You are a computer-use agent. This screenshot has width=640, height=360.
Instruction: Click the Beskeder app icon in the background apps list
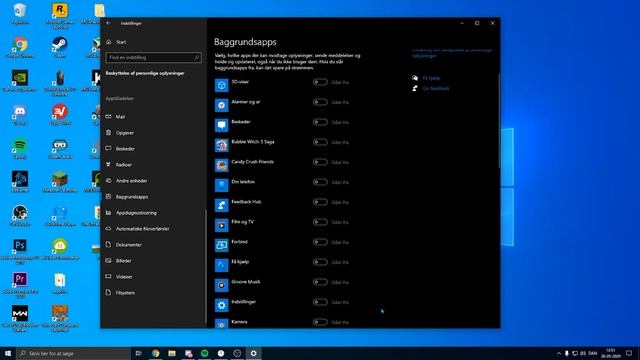[x=222, y=125]
